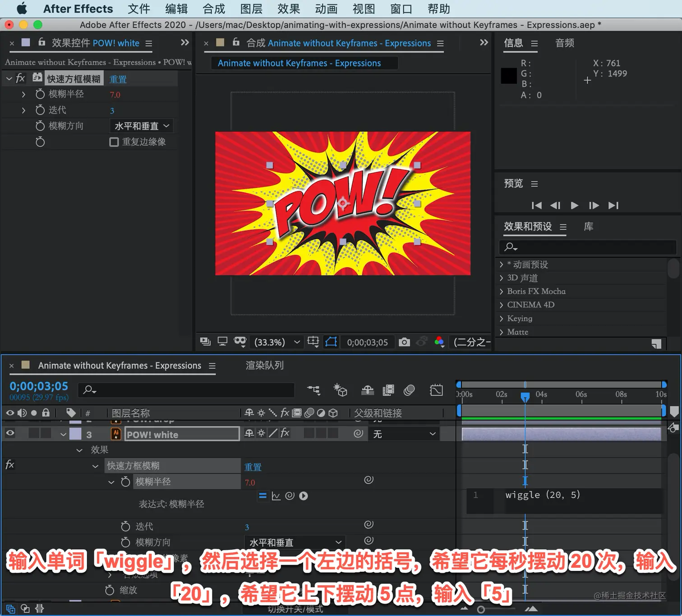Open the 编辑 menu
The height and width of the screenshot is (616, 682).
click(x=176, y=9)
